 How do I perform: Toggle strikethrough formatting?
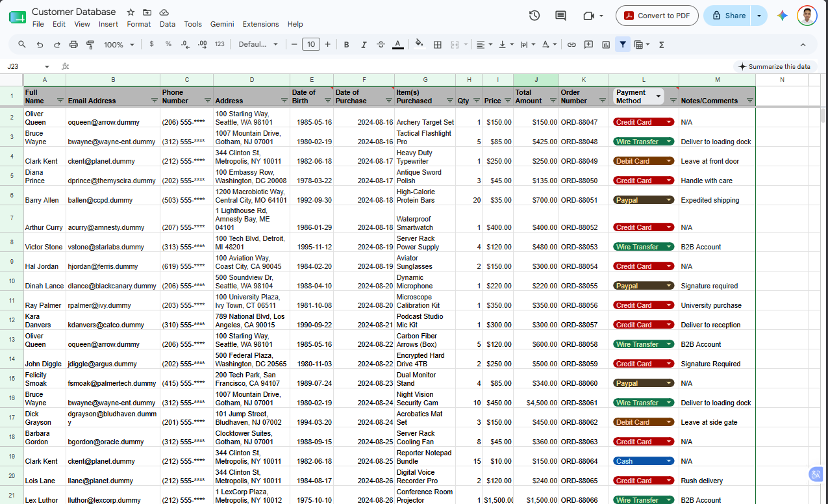pos(381,44)
